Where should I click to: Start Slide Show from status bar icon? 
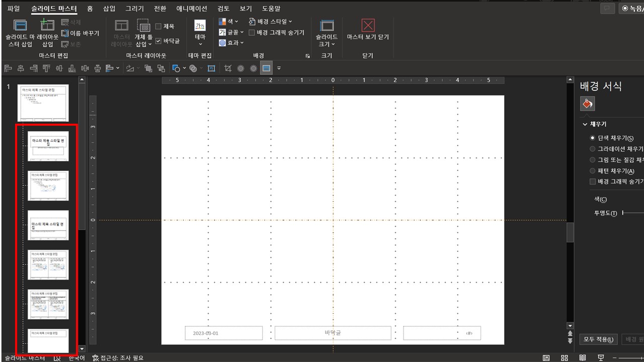click(x=601, y=357)
